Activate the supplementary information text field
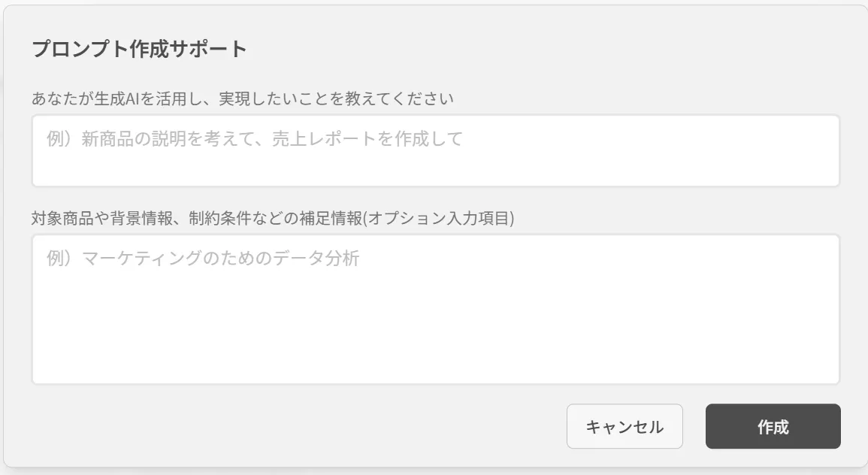The height and width of the screenshot is (475, 868). (x=435, y=309)
